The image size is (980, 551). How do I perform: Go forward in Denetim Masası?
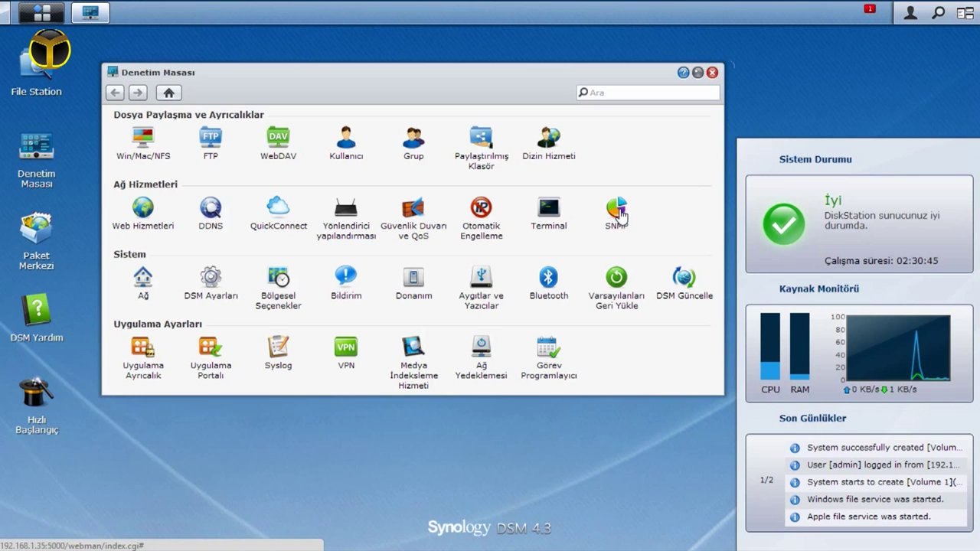tap(138, 93)
